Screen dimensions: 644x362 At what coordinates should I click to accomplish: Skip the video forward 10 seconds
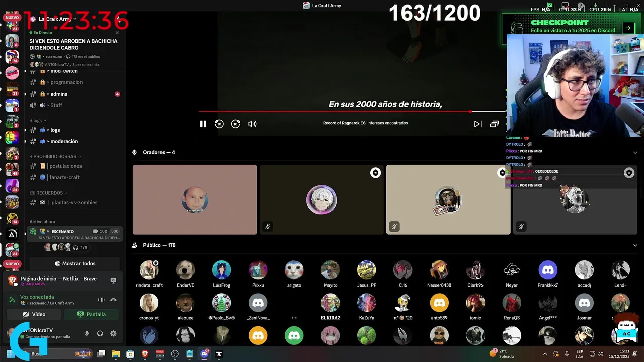pyautogui.click(x=235, y=124)
